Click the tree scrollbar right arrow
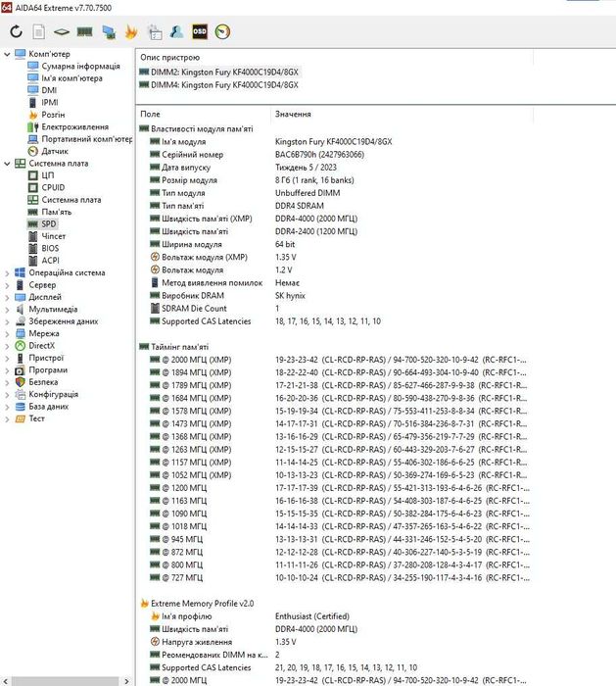Viewport: 616px width, 686px height. coord(126,681)
